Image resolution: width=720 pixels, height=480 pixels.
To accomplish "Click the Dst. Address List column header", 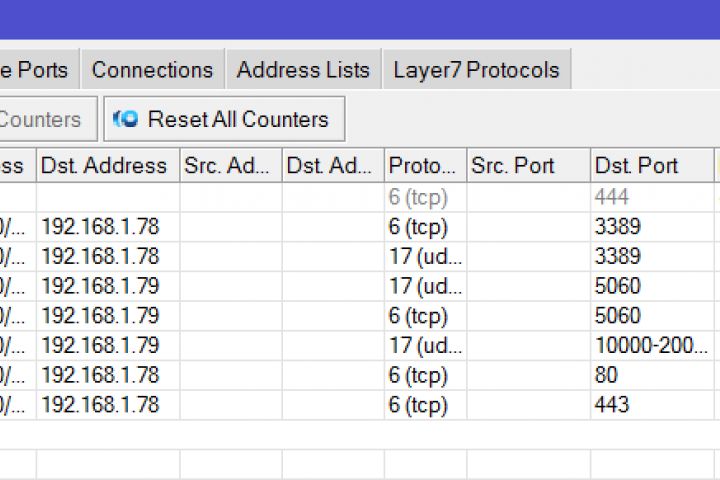I will [x=330, y=166].
